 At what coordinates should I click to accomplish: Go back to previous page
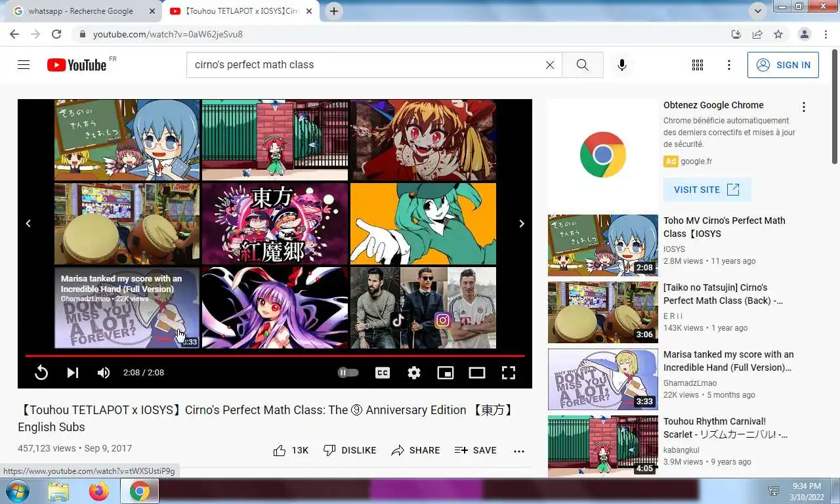[x=14, y=34]
